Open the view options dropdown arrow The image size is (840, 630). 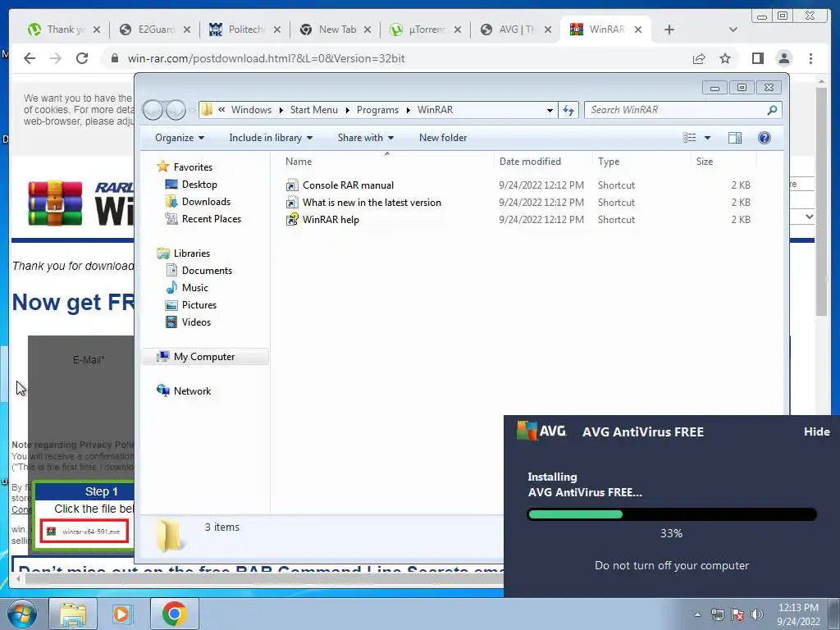point(707,138)
